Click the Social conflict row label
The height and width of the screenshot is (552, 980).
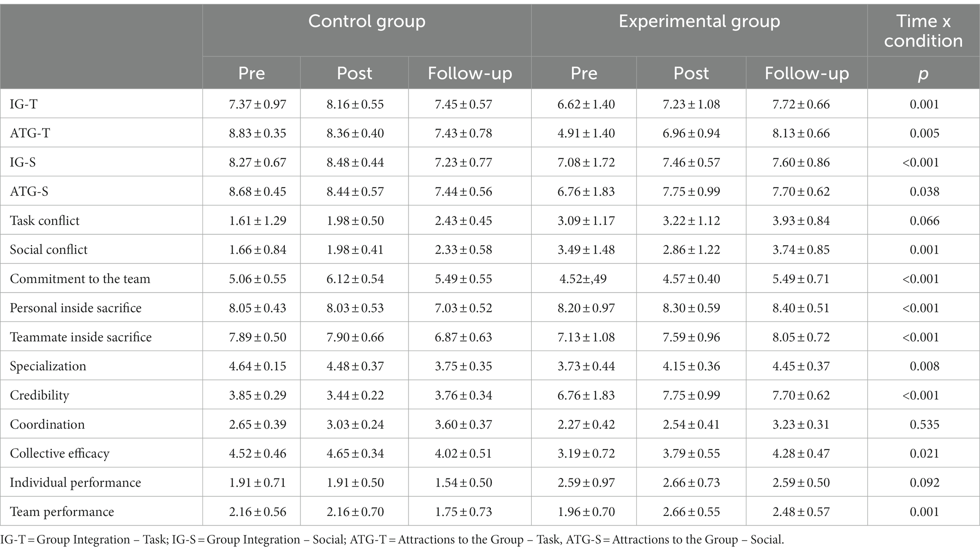(49, 249)
